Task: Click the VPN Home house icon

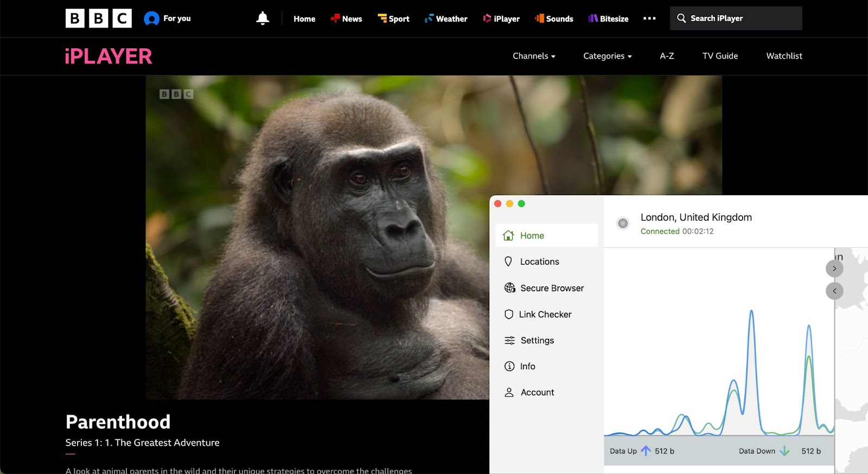Action: (508, 235)
